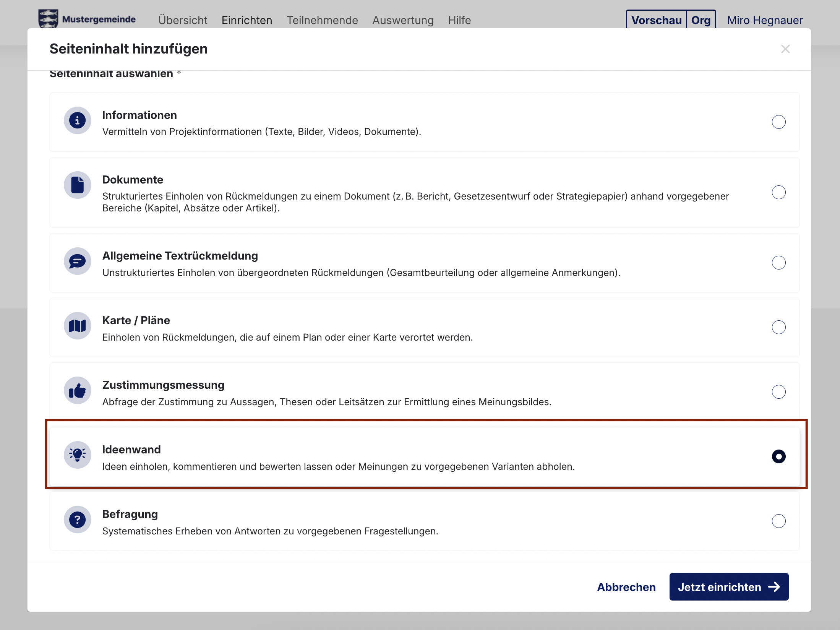Close the Seiteninhalt hinzufügen dialog

(785, 49)
